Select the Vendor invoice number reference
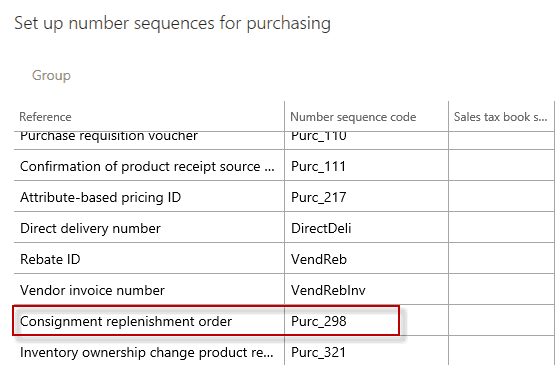Viewport: 560px width, 372px height. tap(92, 291)
